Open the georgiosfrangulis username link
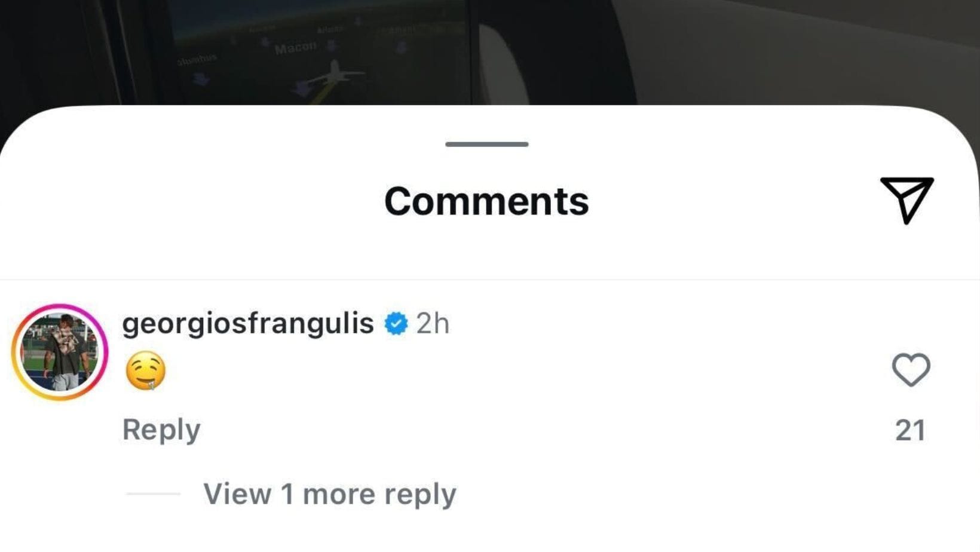 247,324
